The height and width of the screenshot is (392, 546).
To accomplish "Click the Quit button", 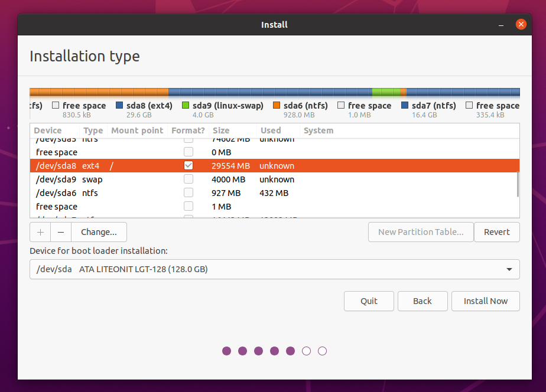I will 369,301.
